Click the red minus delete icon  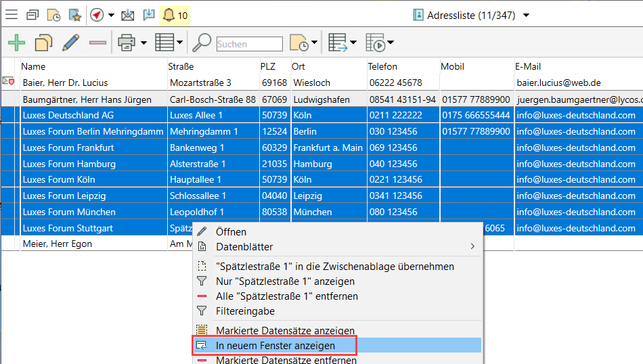pos(97,43)
